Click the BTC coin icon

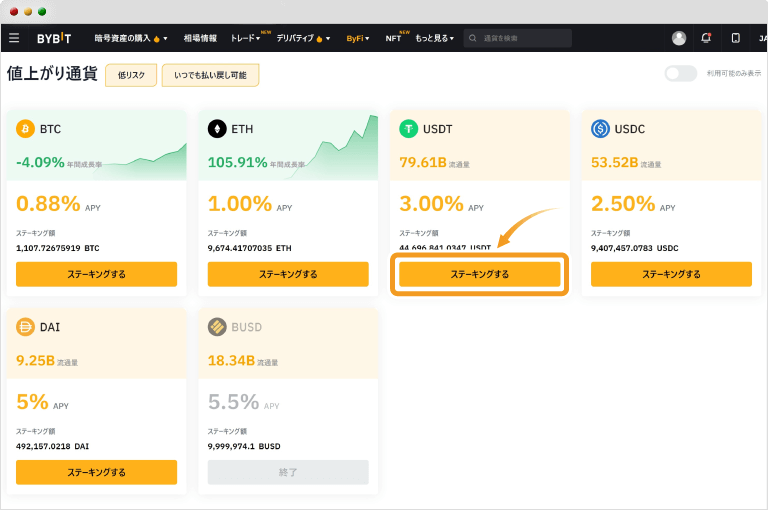click(25, 129)
